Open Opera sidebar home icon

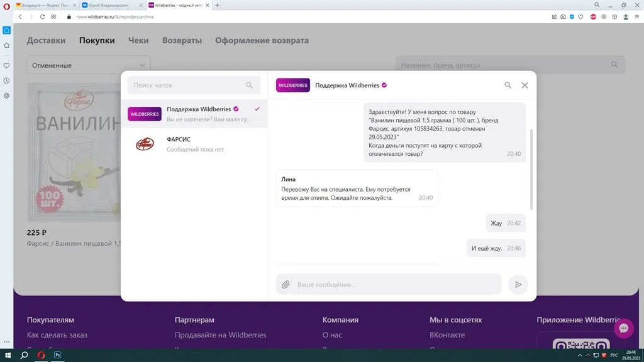click(x=6, y=30)
